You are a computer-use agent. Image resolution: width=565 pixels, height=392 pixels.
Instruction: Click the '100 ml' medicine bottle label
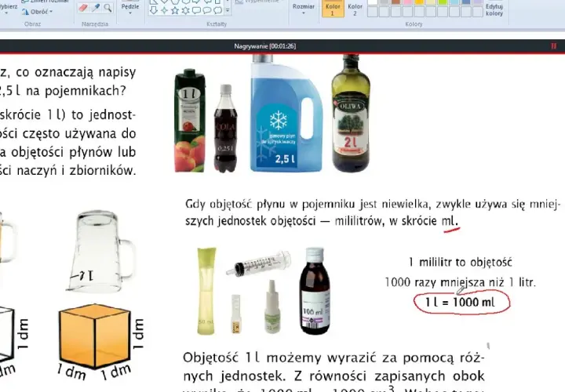pos(313,311)
